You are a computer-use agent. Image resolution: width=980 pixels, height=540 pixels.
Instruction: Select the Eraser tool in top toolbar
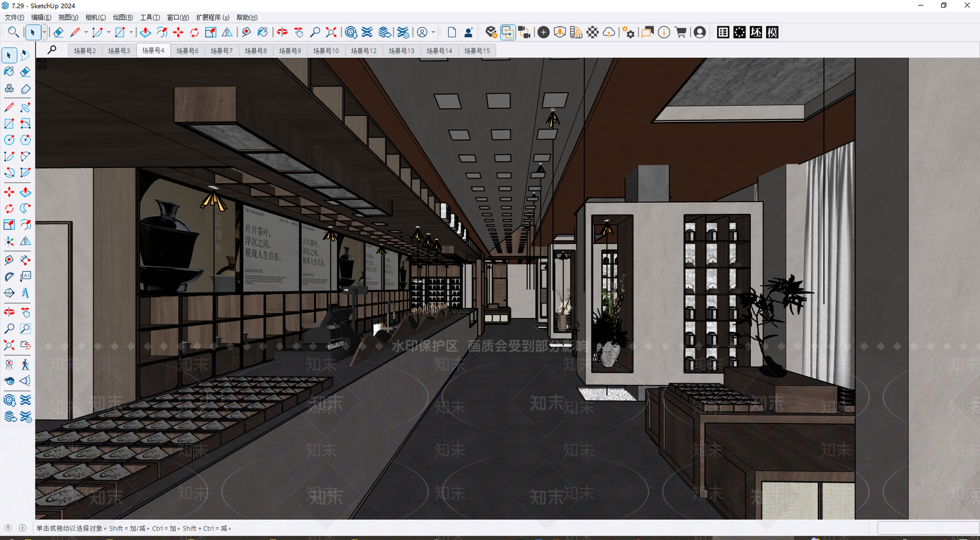[x=58, y=32]
